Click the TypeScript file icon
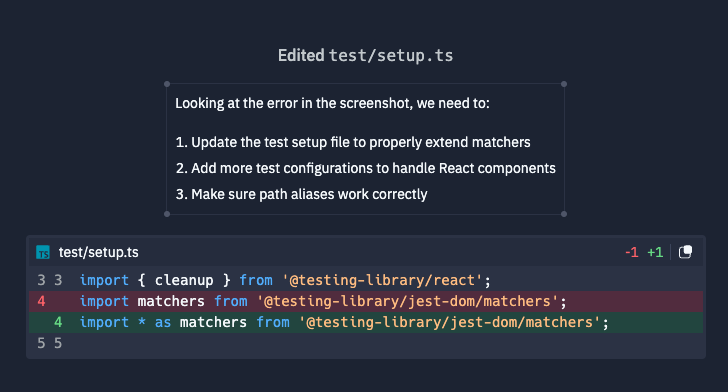 coord(43,252)
